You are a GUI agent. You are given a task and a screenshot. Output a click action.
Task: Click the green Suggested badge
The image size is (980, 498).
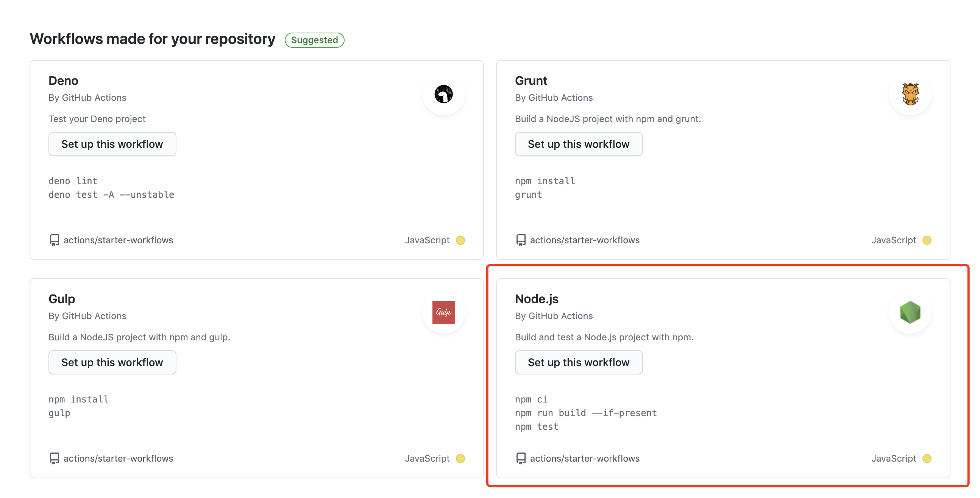click(x=315, y=40)
